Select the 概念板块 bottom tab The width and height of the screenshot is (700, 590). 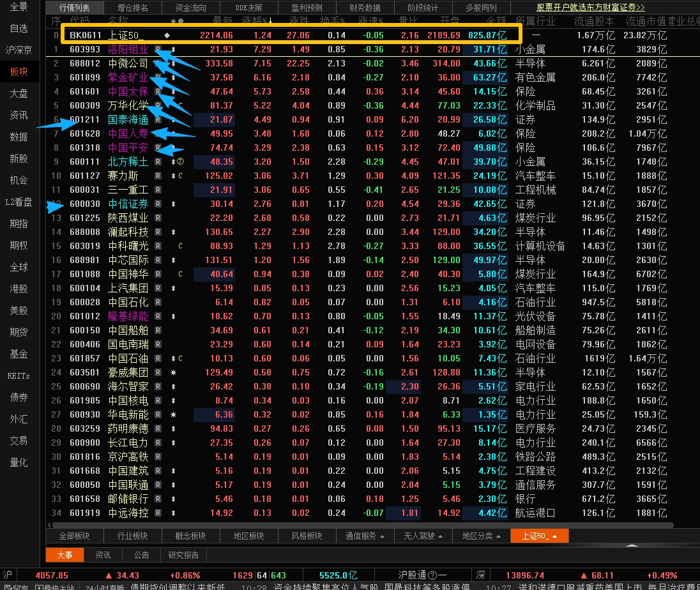190,536
